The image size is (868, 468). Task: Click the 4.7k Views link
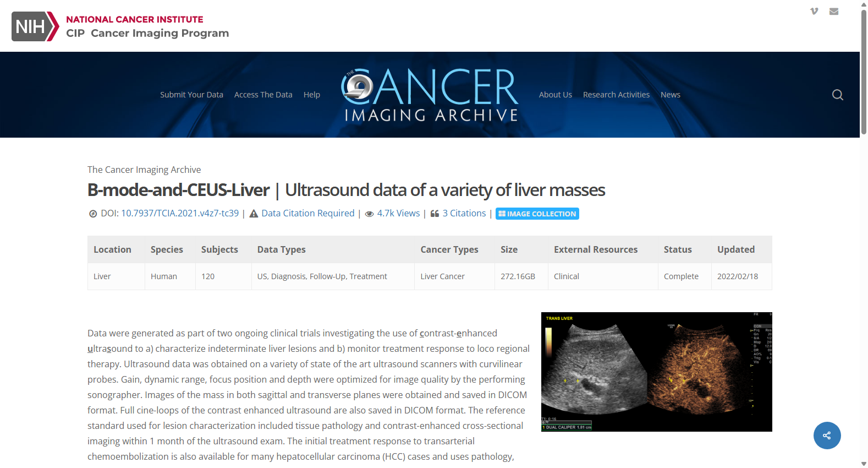coord(398,213)
